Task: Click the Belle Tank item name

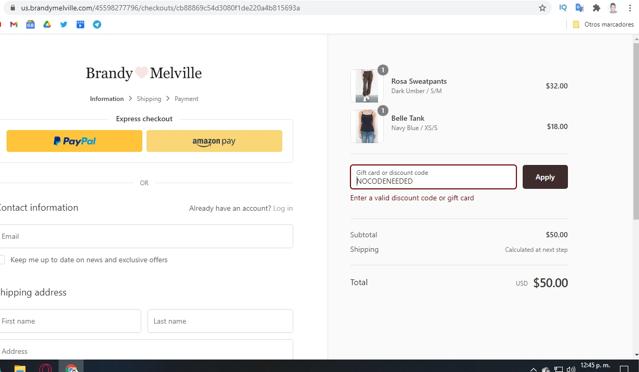Action: tap(408, 118)
